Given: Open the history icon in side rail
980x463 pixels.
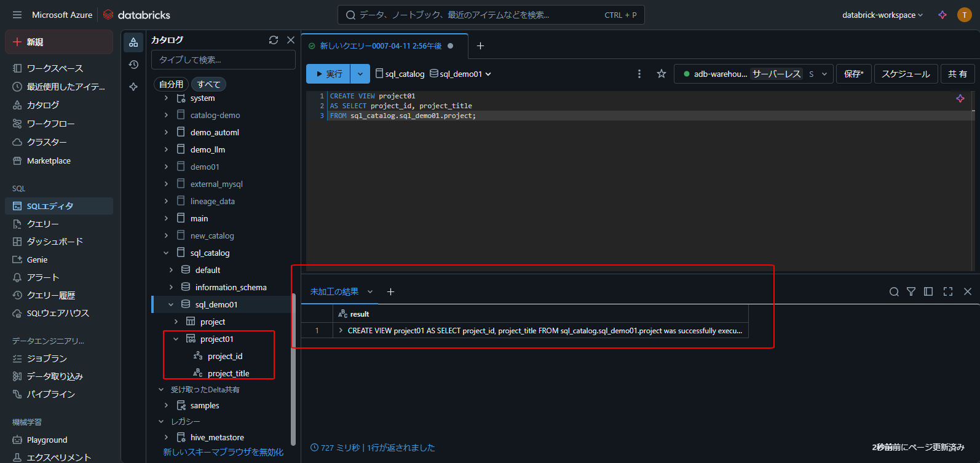Looking at the screenshot, I should [x=133, y=65].
